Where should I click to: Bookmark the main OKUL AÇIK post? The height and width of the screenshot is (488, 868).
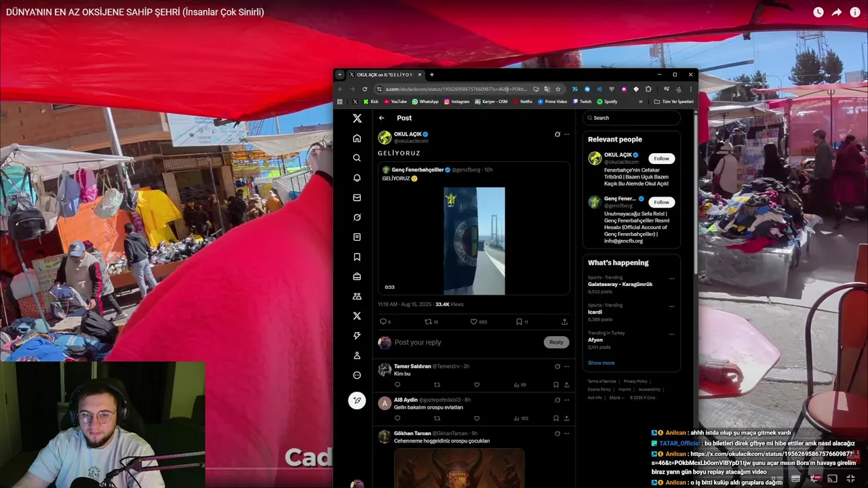pos(519,322)
